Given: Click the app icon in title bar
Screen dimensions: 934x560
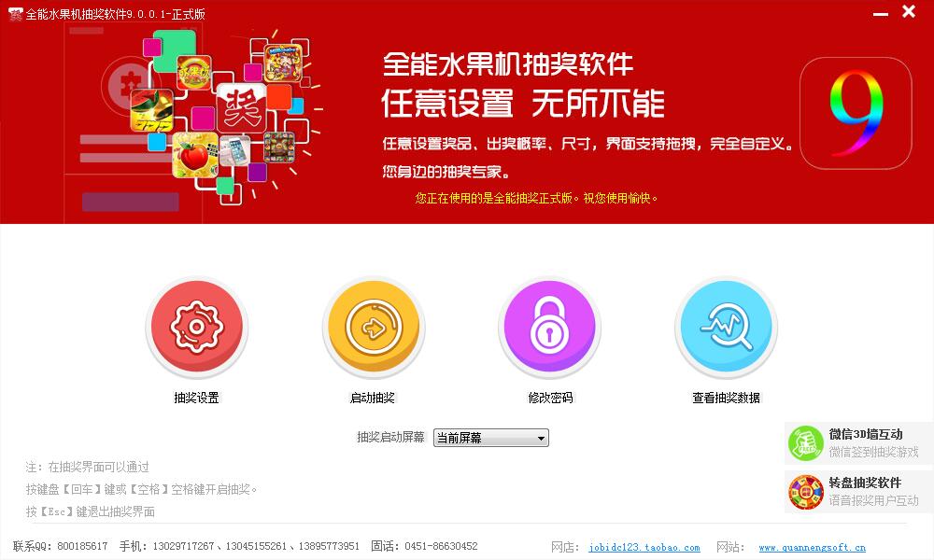Looking at the screenshot, I should click(15, 14).
